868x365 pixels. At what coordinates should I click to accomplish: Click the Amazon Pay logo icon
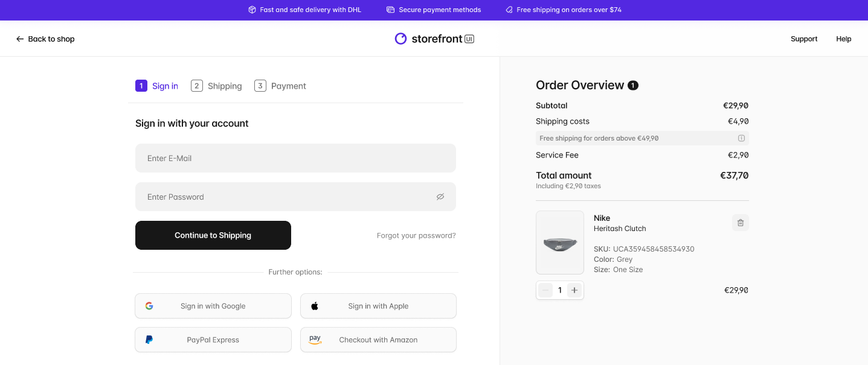pos(315,340)
